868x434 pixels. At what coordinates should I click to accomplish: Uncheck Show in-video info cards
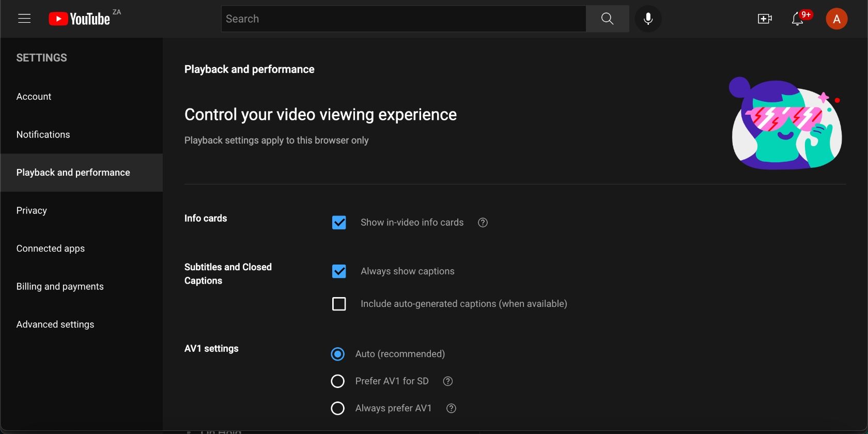point(339,223)
